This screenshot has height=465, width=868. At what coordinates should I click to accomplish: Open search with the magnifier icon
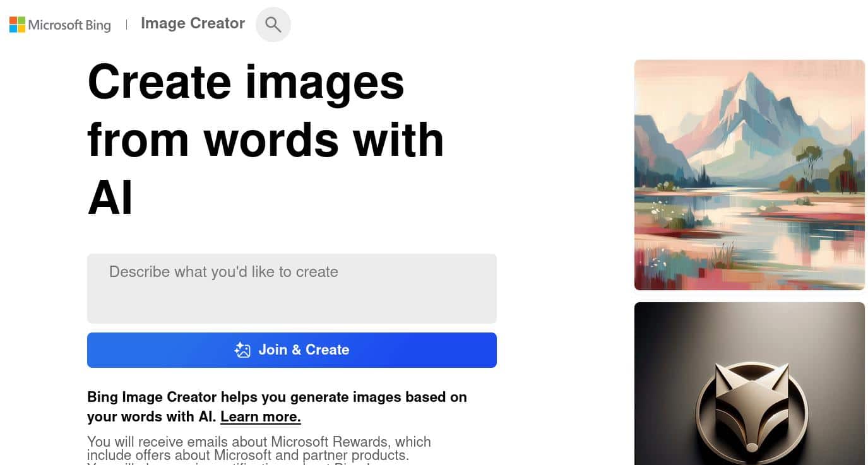[x=273, y=25]
